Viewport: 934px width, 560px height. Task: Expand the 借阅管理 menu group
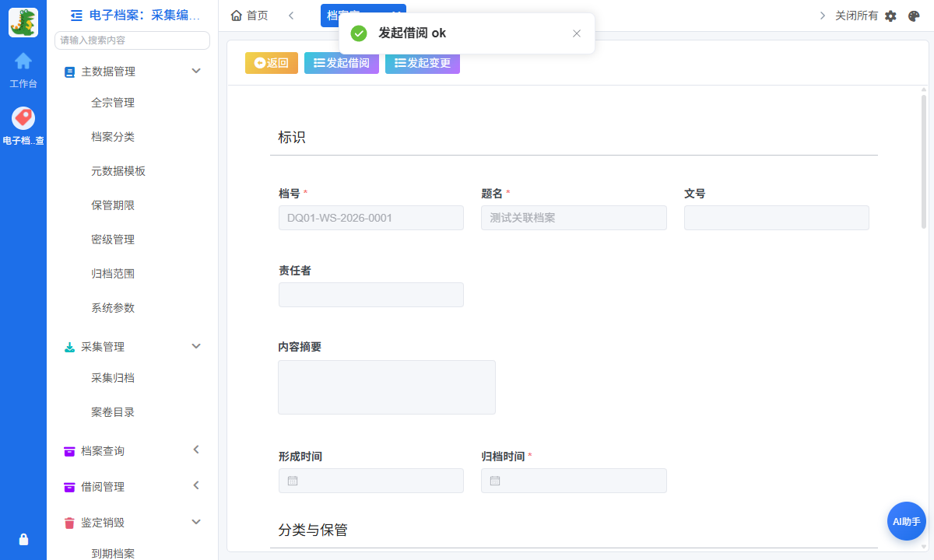point(196,485)
